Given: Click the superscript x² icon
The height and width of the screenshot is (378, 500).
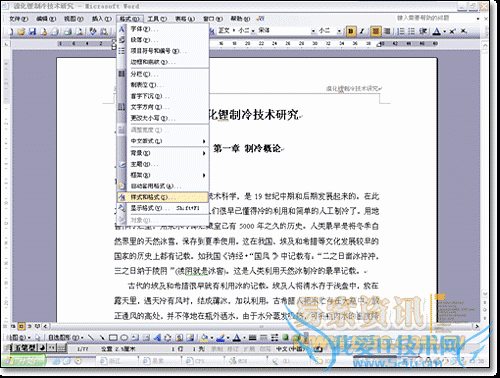Looking at the screenshot, I should coord(453,31).
